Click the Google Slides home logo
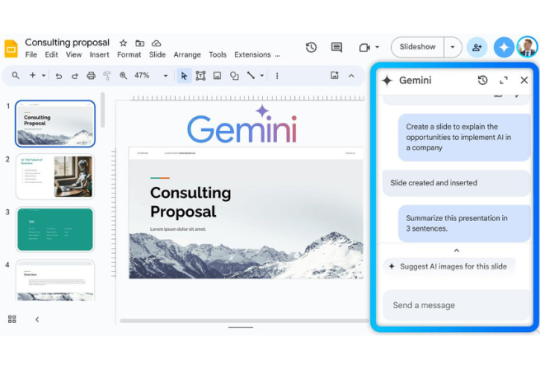 [11, 48]
